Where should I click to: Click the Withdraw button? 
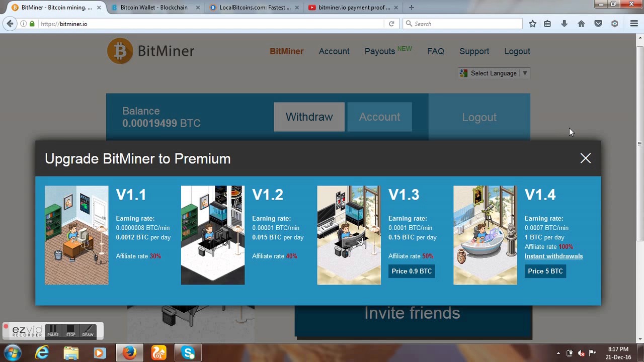click(309, 117)
